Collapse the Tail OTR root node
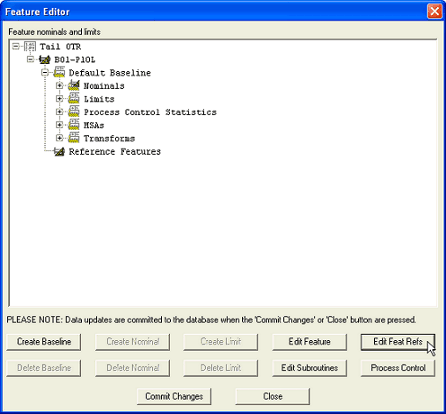 16,46
